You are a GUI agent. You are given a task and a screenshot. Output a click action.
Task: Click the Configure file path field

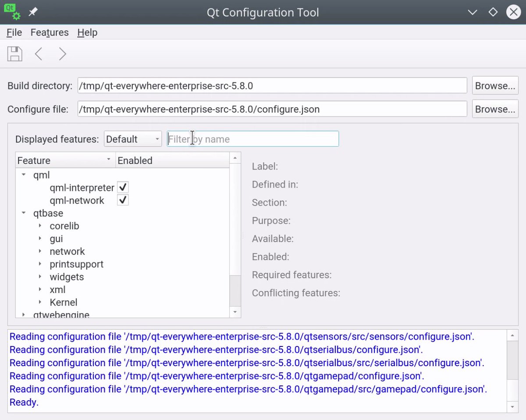pos(272,109)
